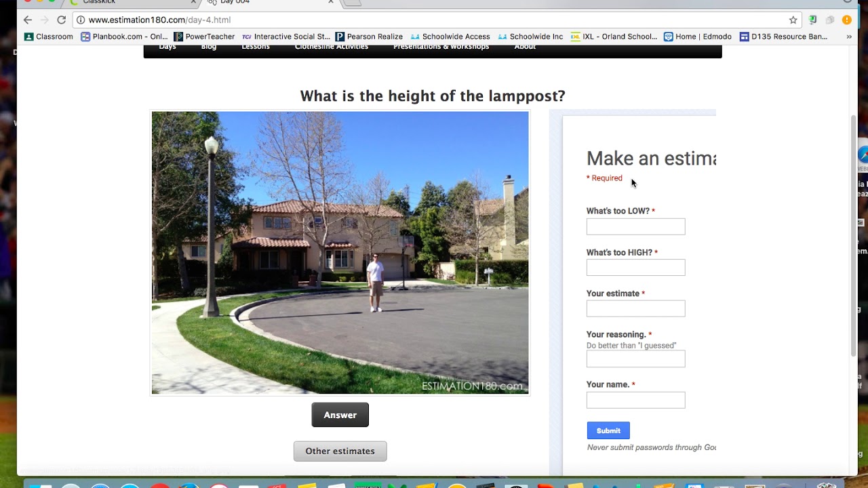Open the Other estimates button

340,451
